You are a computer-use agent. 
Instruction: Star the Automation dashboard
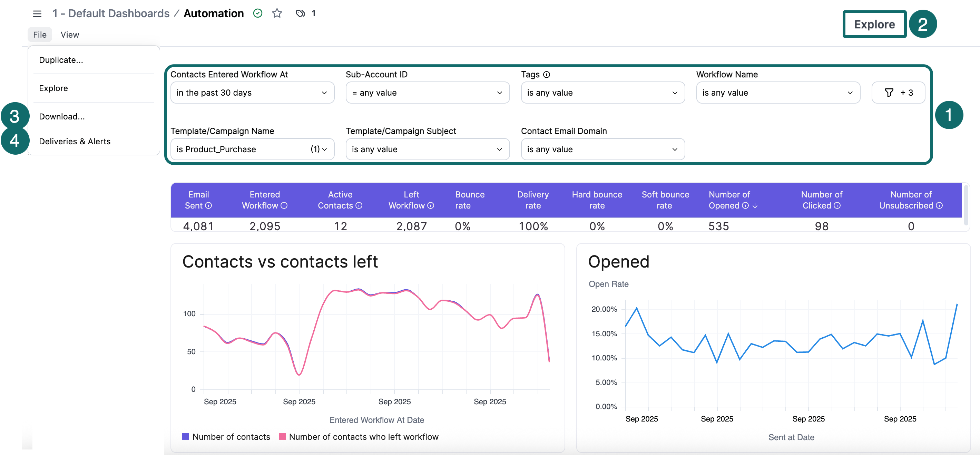click(x=277, y=13)
